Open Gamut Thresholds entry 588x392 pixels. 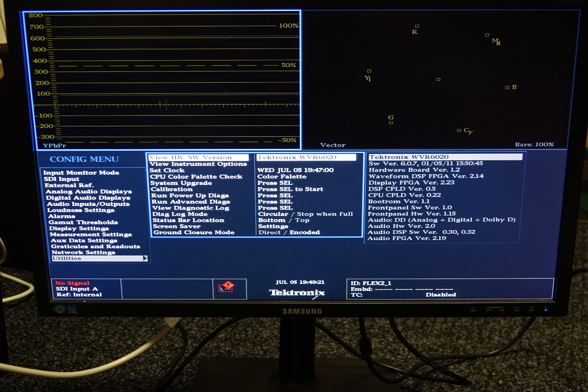83,222
